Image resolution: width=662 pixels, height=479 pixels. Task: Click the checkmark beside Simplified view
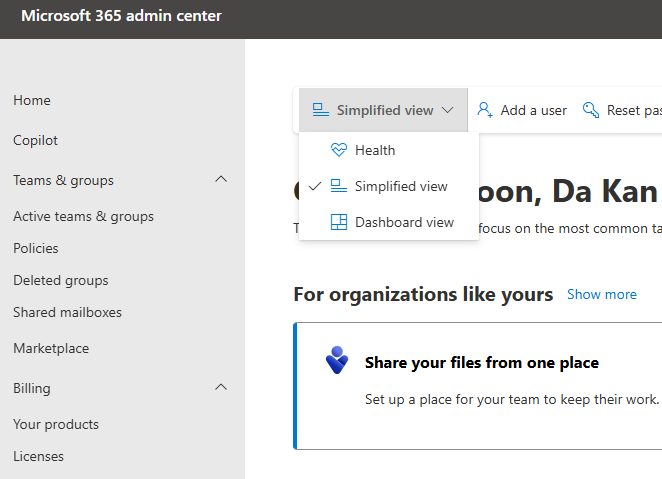point(315,186)
